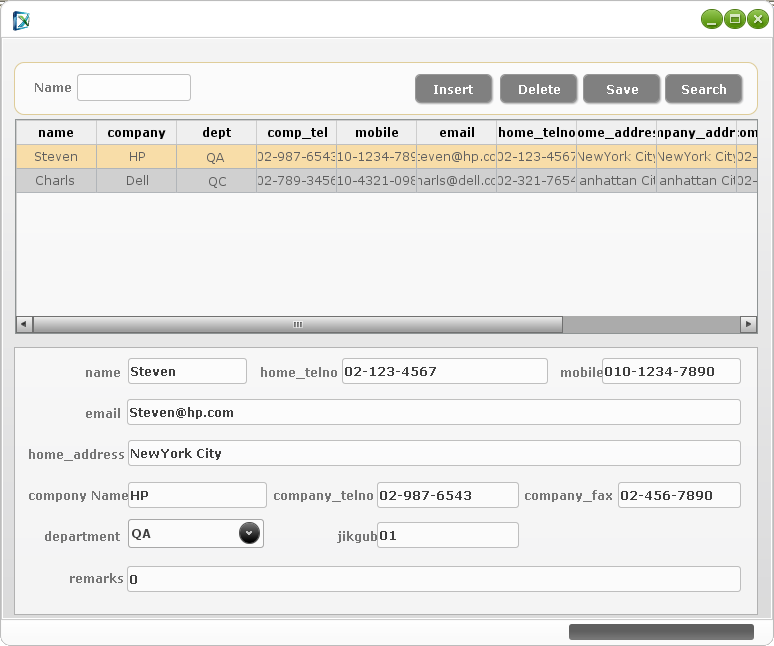Viewport: 774px width, 646px height.
Task: Click the green maximize window button
Action: 734,19
